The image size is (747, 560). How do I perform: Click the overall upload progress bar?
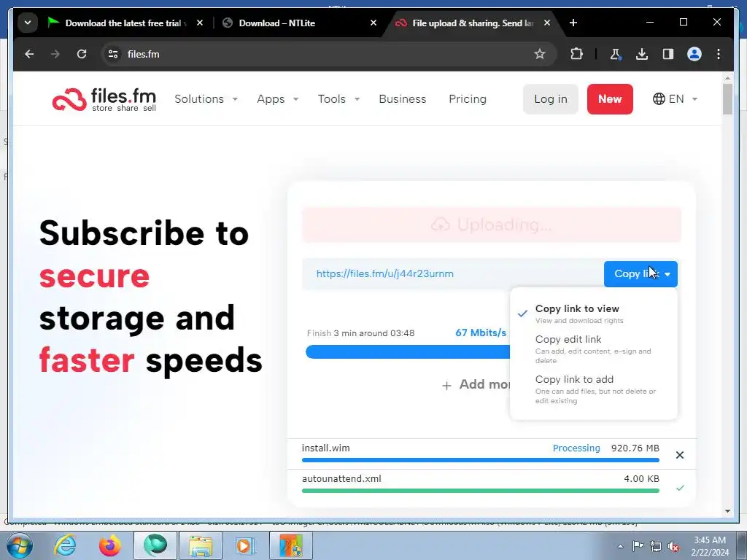pyautogui.click(x=408, y=352)
